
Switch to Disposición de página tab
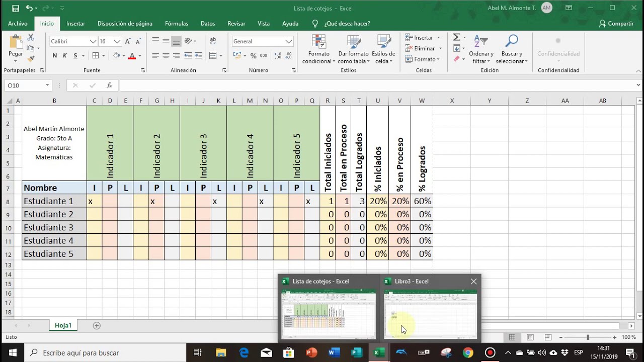125,24
